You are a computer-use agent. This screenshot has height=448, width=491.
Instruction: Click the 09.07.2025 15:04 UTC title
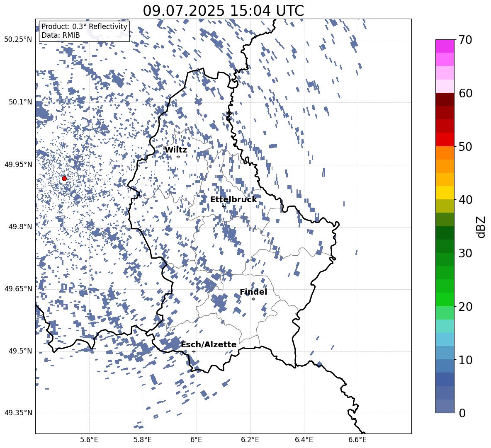pyautogui.click(x=223, y=10)
